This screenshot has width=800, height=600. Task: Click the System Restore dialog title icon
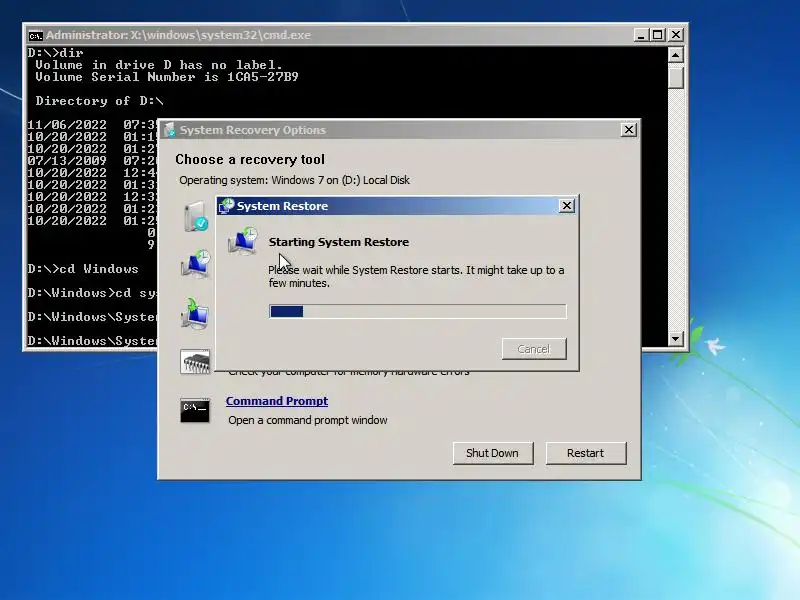(x=226, y=206)
